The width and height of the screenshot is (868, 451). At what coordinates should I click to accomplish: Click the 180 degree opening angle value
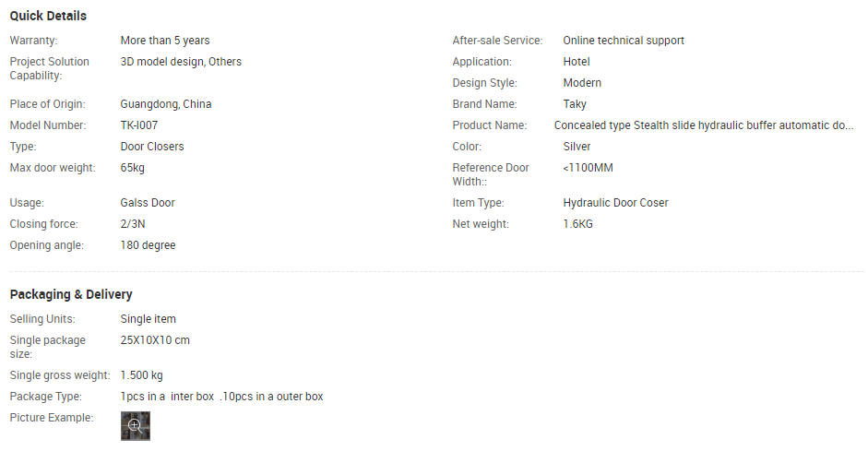click(148, 245)
